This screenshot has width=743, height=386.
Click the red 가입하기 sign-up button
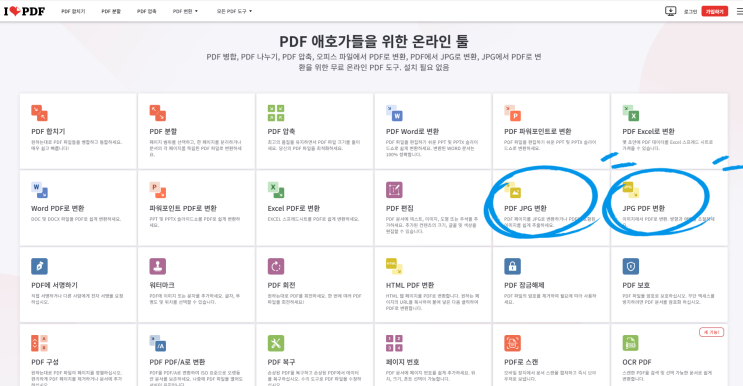point(715,11)
